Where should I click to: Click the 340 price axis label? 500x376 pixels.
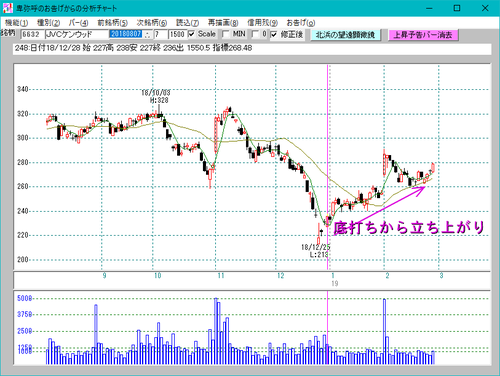click(x=23, y=89)
